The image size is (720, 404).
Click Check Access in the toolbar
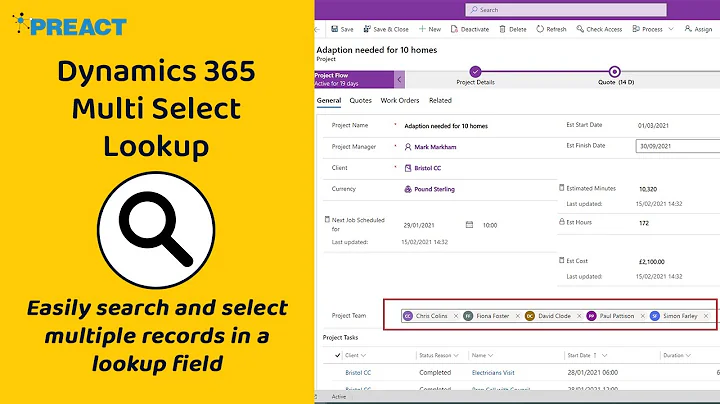[x=599, y=29]
